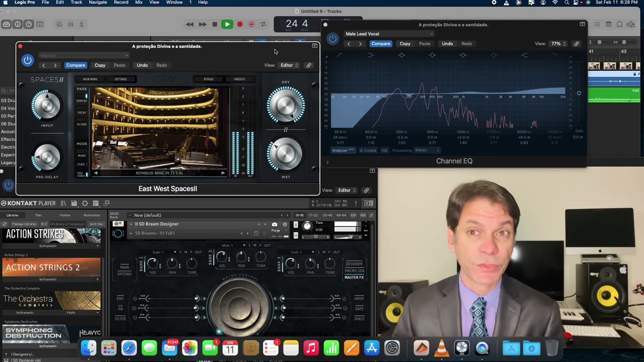
Task: Select Stereo mode in SpacesII
Action: pos(82,164)
